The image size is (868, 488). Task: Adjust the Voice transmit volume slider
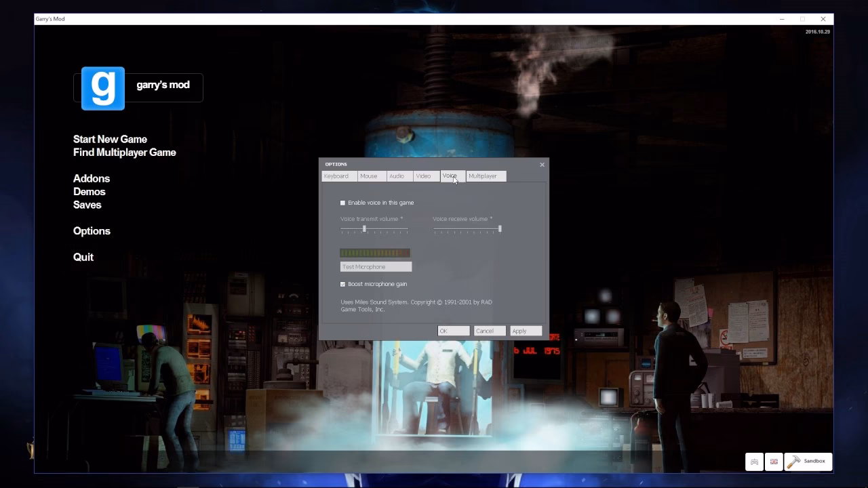pyautogui.click(x=374, y=229)
